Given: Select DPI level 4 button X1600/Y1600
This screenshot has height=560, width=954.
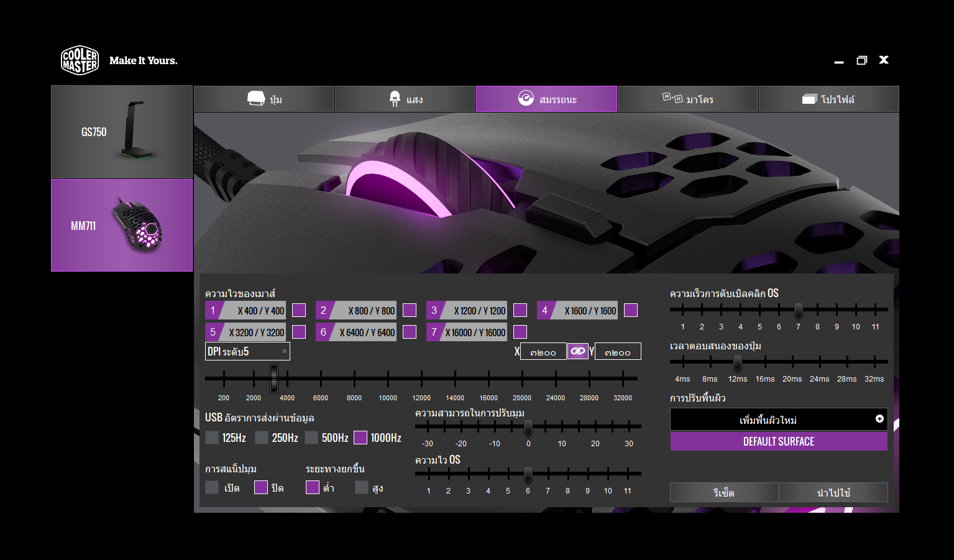Looking at the screenshot, I should click(577, 310).
